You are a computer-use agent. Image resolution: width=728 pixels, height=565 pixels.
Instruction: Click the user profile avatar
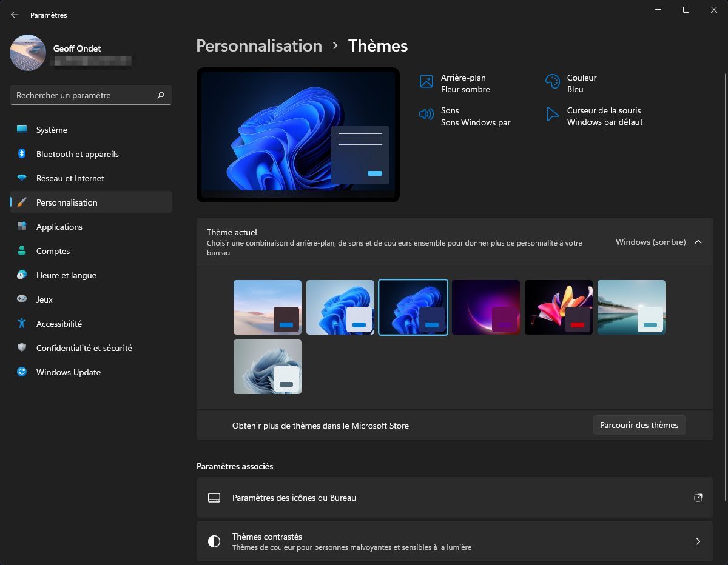(28, 53)
